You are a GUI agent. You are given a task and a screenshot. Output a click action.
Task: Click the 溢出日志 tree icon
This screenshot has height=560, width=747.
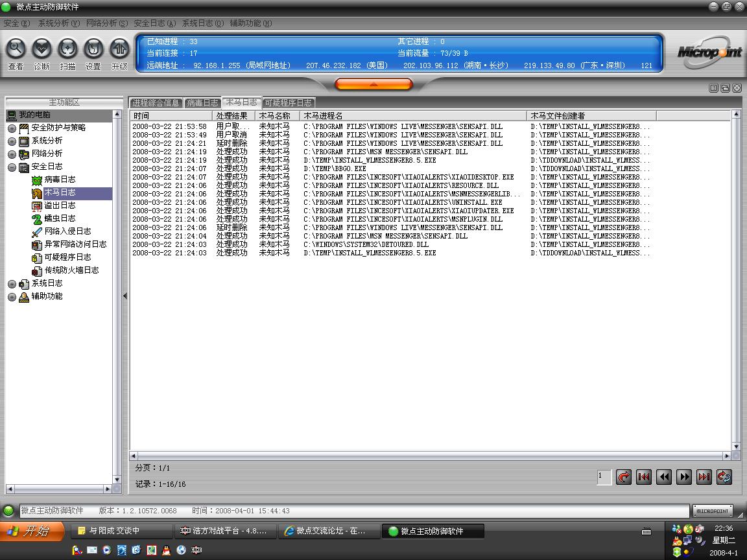(37, 205)
